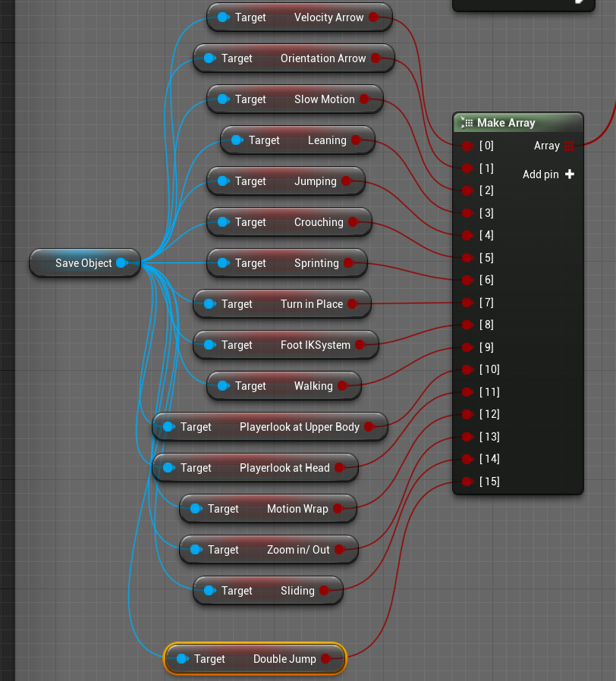The image size is (616, 681).
Task: Click Make Array input pin [15]
Action: 467,482
